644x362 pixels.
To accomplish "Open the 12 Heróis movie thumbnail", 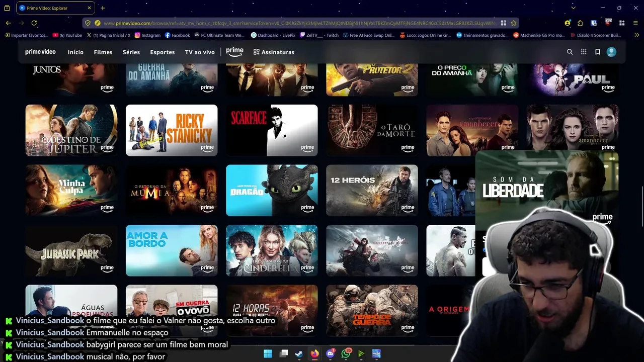I will pos(372,191).
